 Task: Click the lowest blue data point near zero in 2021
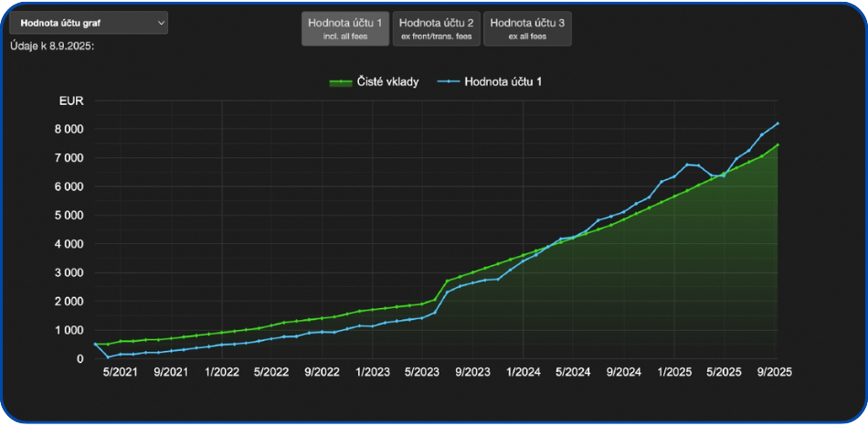[x=108, y=357]
